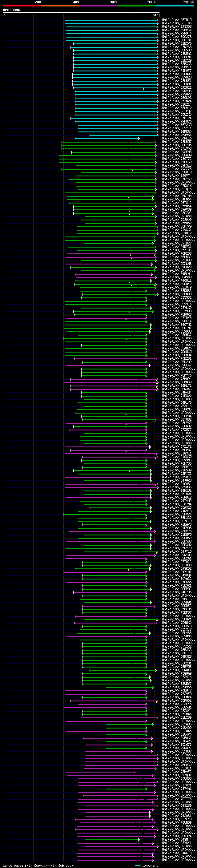Click the UniRef100_Q8GTA1 label
The width and height of the screenshot is (197, 868).
tap(177, 40)
